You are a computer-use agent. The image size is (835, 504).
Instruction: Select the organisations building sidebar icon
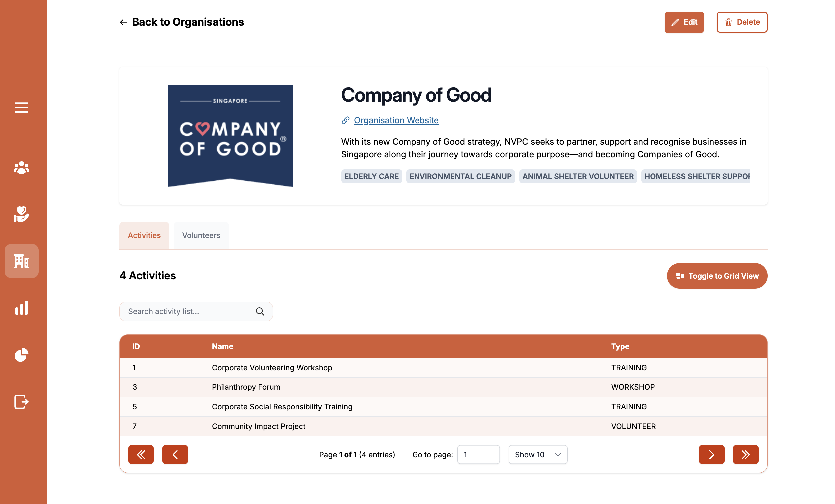click(x=21, y=261)
